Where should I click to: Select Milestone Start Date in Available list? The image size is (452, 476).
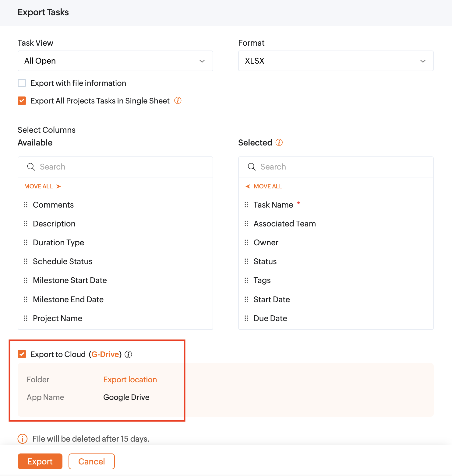click(x=70, y=280)
